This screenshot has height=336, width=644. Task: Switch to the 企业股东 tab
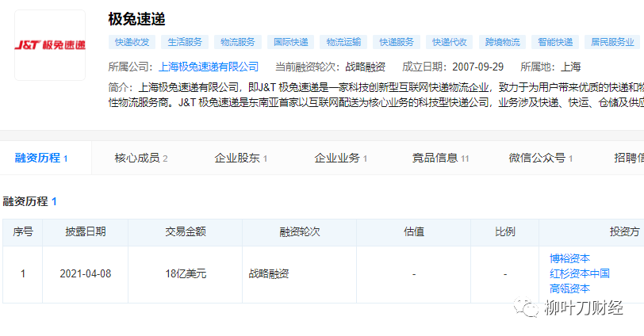pos(240,158)
